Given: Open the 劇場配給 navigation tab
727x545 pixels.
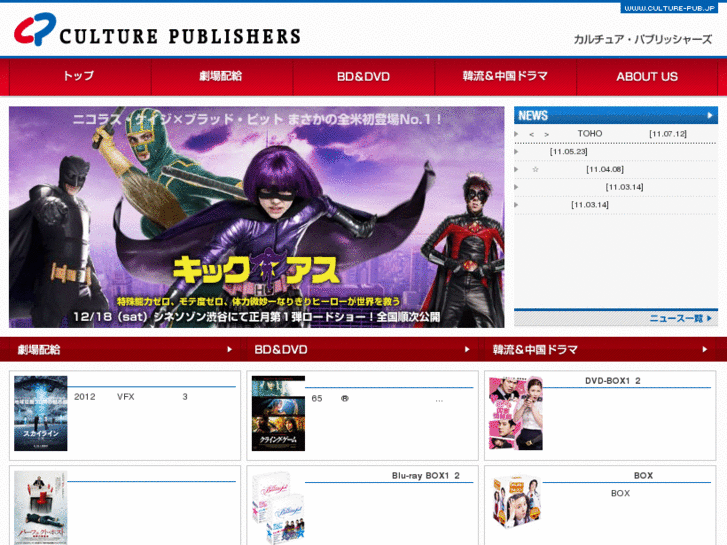Looking at the screenshot, I should [221, 77].
